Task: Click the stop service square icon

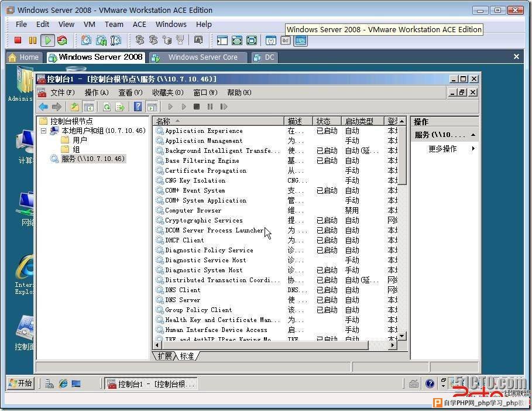Action: pos(197,107)
